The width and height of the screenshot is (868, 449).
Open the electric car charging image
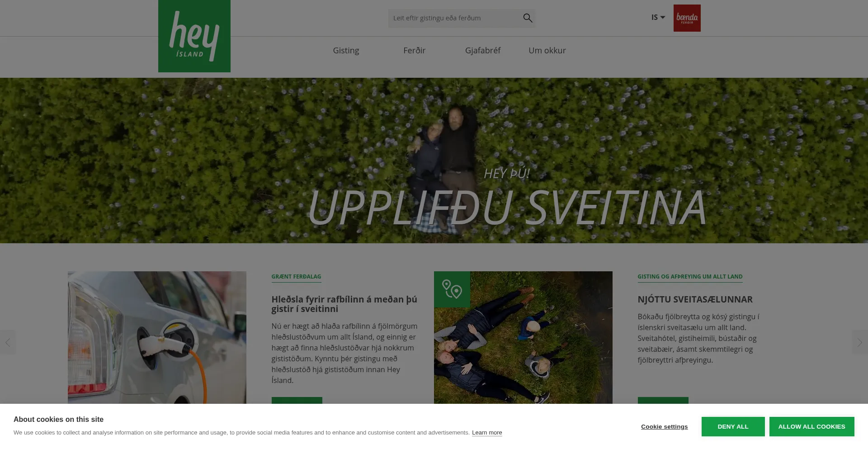tap(157, 337)
